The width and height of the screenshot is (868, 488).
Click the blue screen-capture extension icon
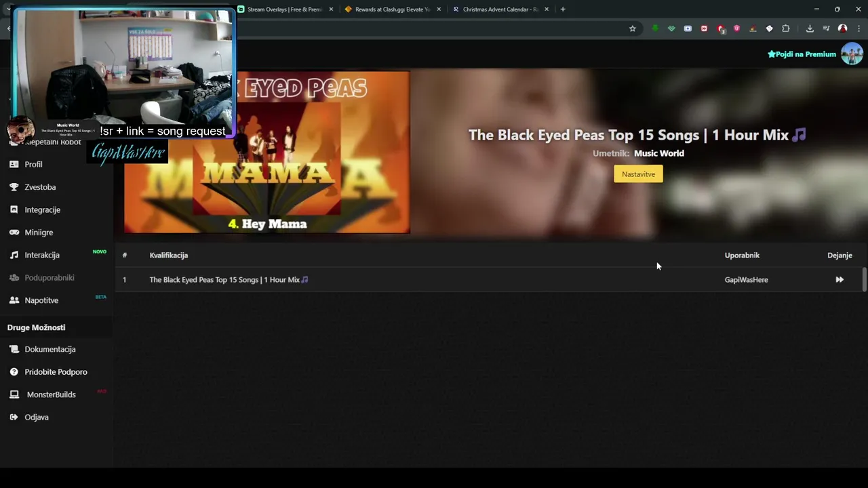coord(688,28)
